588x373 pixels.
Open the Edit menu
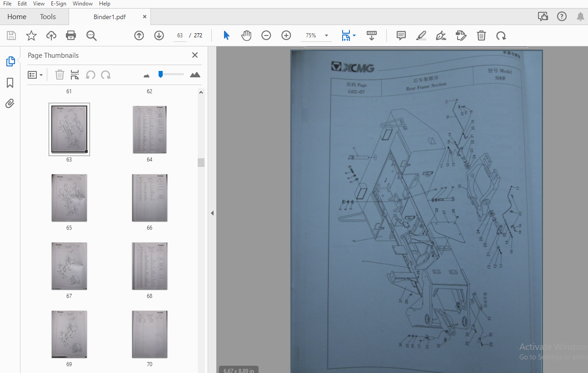pyautogui.click(x=22, y=4)
